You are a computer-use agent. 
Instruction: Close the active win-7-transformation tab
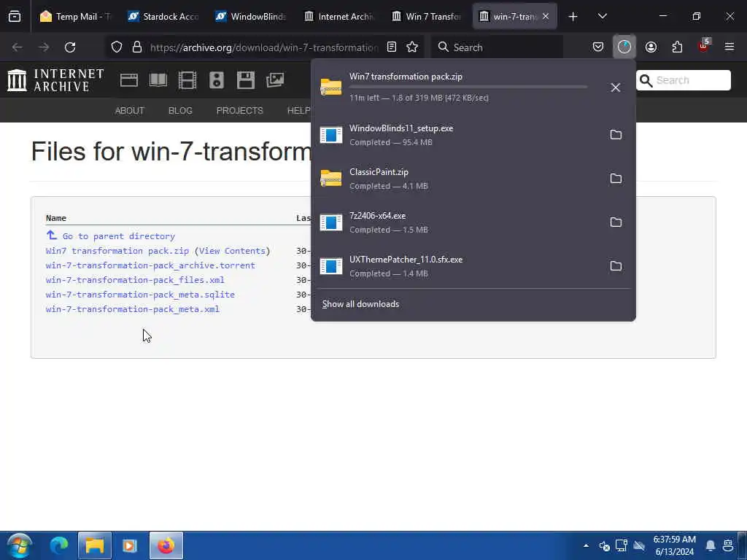[546, 17]
